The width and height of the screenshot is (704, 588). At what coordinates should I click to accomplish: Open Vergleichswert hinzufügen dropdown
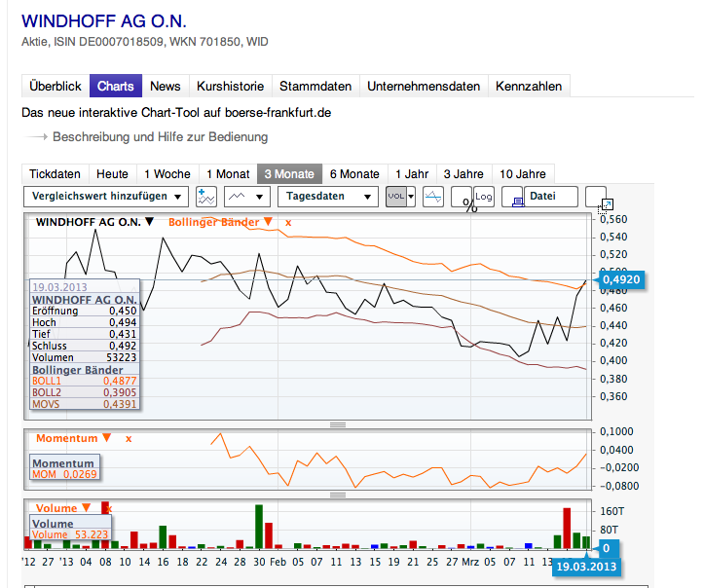click(x=106, y=197)
